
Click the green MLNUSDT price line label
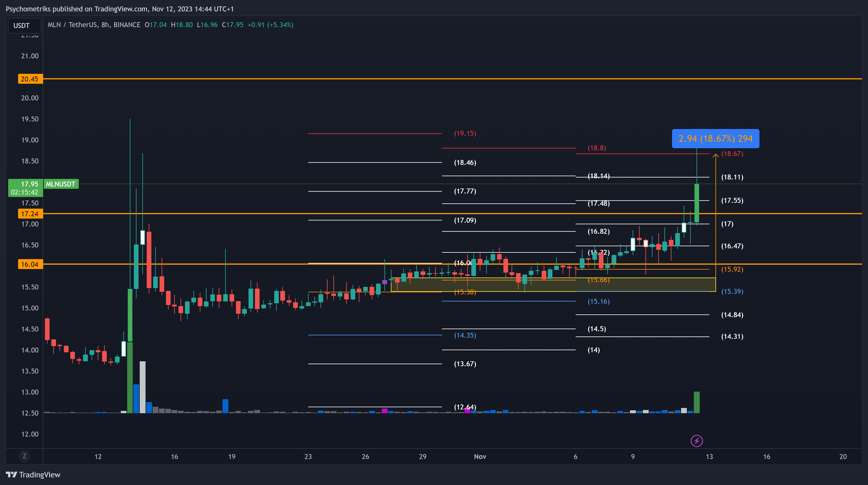tap(61, 184)
